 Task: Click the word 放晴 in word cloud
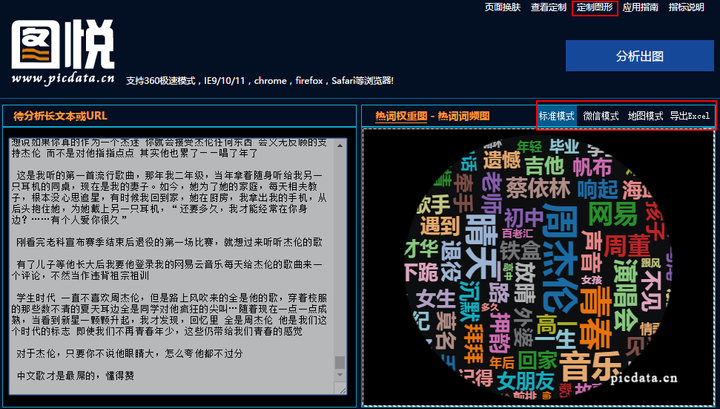[x=525, y=281]
